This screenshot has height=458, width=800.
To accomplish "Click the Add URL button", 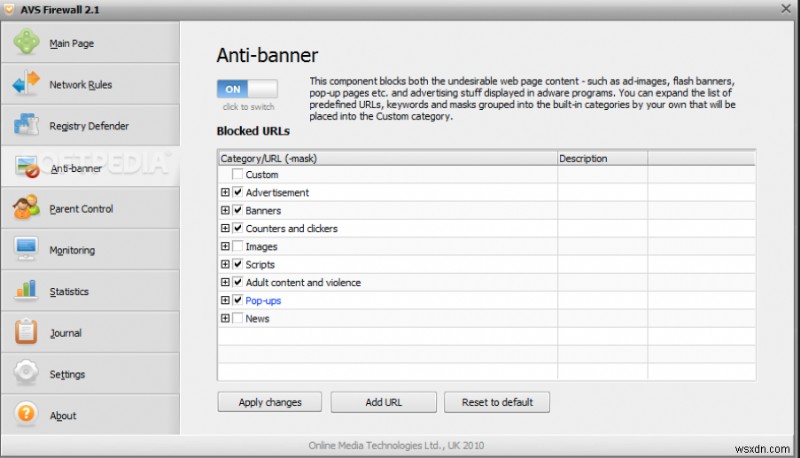I will pos(383,402).
